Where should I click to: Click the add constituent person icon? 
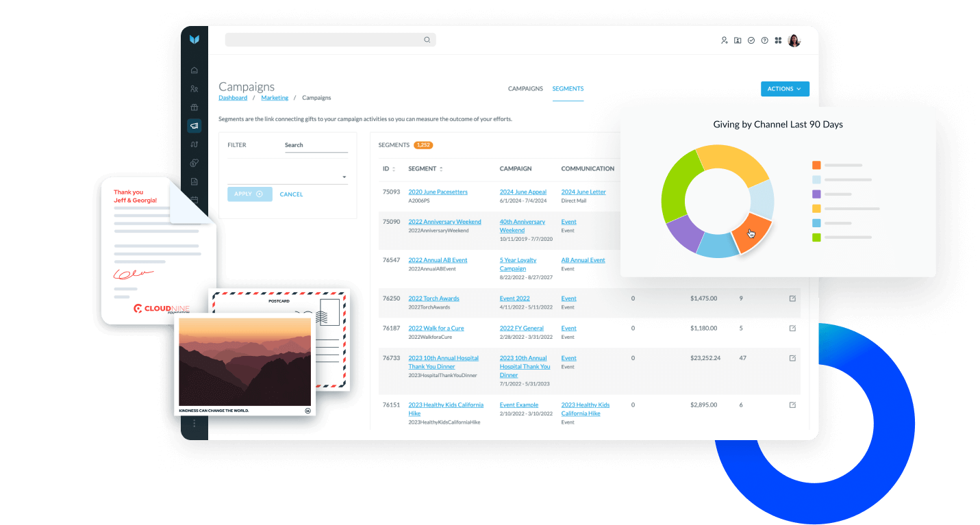[x=724, y=40]
